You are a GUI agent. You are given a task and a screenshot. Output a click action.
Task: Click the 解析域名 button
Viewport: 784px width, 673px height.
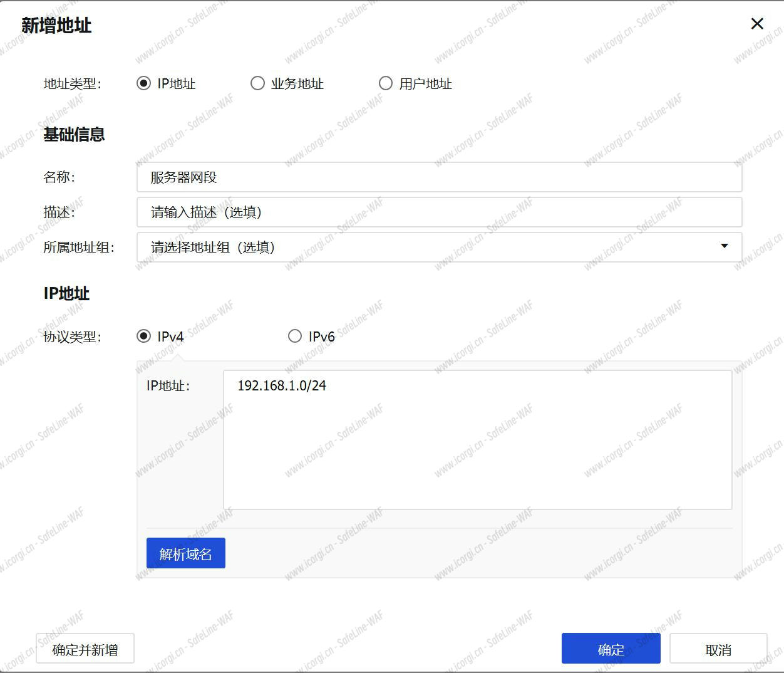pos(186,553)
